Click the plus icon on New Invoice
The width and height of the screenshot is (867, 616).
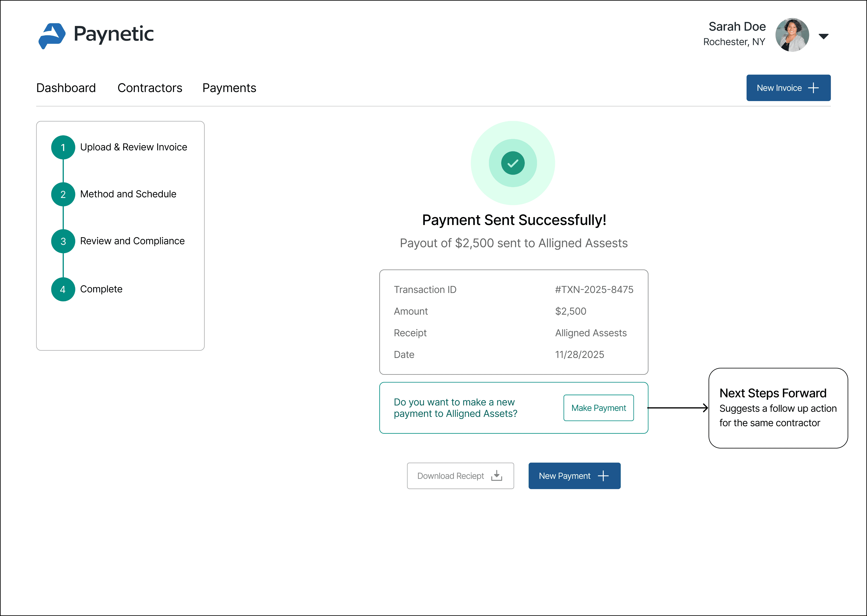813,88
